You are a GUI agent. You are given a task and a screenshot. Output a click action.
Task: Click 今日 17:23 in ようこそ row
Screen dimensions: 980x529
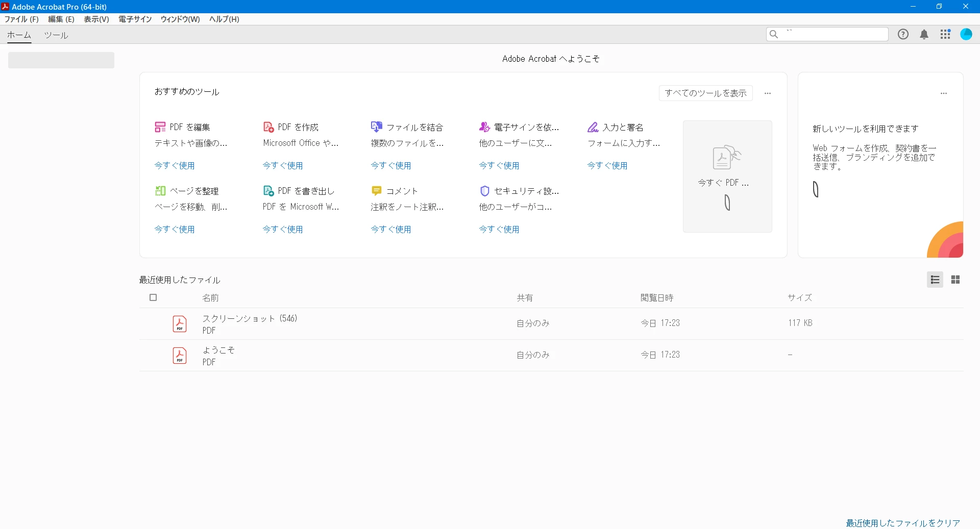[x=660, y=355]
